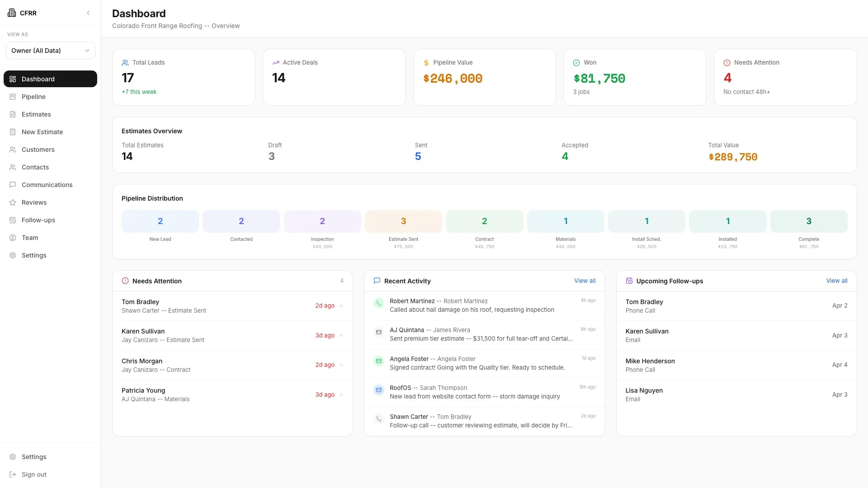Open the Customers section via its sidebar icon
The width and height of the screenshot is (868, 488).
click(12, 149)
